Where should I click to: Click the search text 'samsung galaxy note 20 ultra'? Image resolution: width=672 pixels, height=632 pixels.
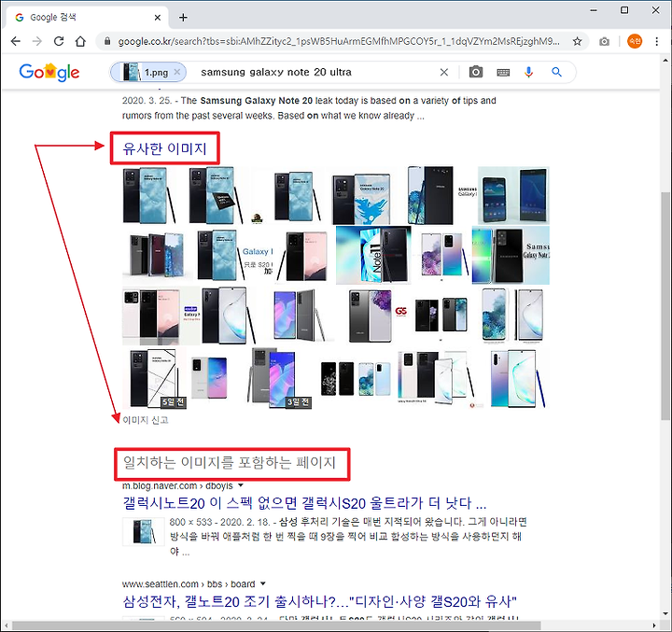(276, 72)
